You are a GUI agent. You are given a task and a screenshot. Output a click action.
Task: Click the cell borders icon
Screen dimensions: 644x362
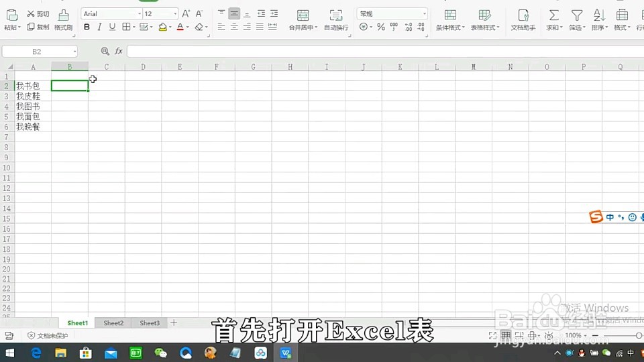[x=127, y=27]
